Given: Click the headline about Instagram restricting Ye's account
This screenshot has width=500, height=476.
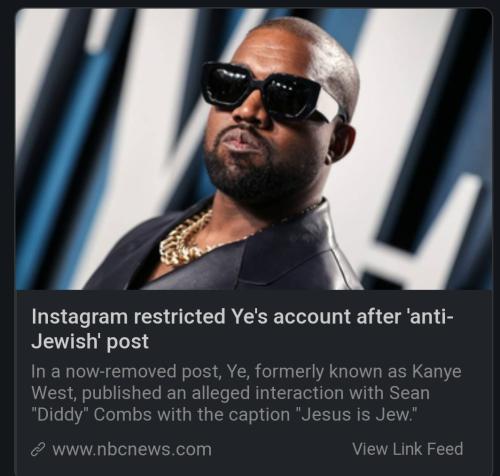Looking at the screenshot, I should [x=242, y=329].
